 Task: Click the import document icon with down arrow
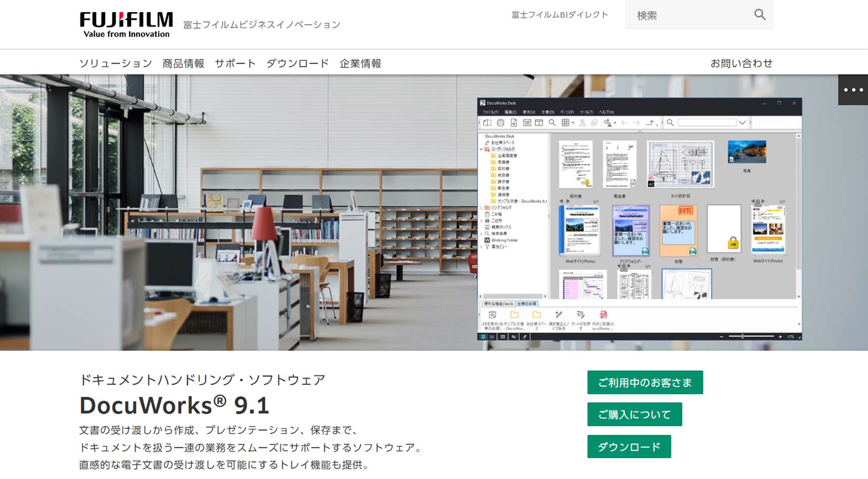(514, 123)
